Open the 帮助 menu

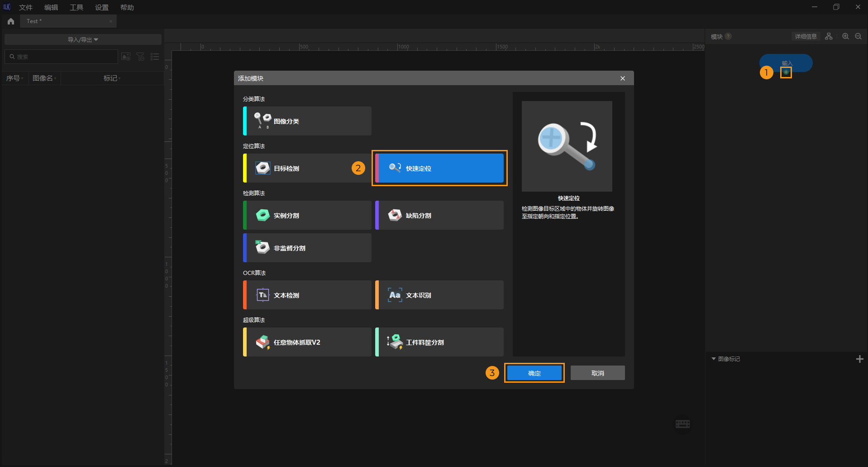point(127,7)
